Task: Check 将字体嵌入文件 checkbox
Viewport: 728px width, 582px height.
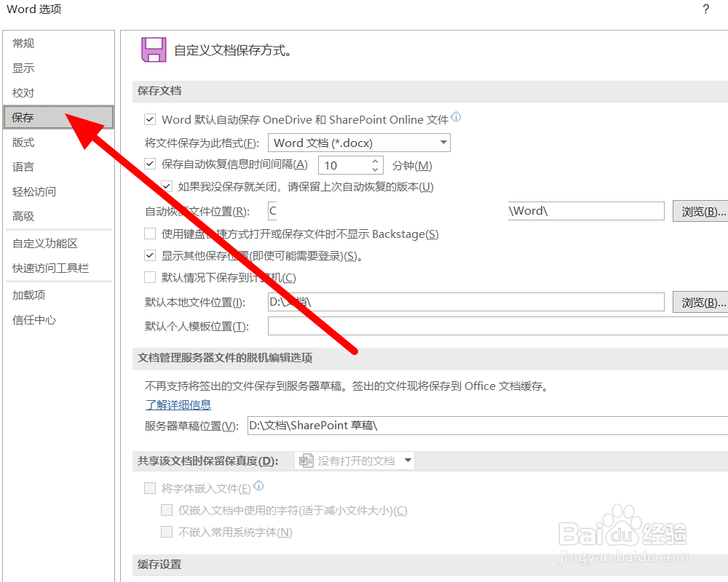Action: click(x=149, y=487)
